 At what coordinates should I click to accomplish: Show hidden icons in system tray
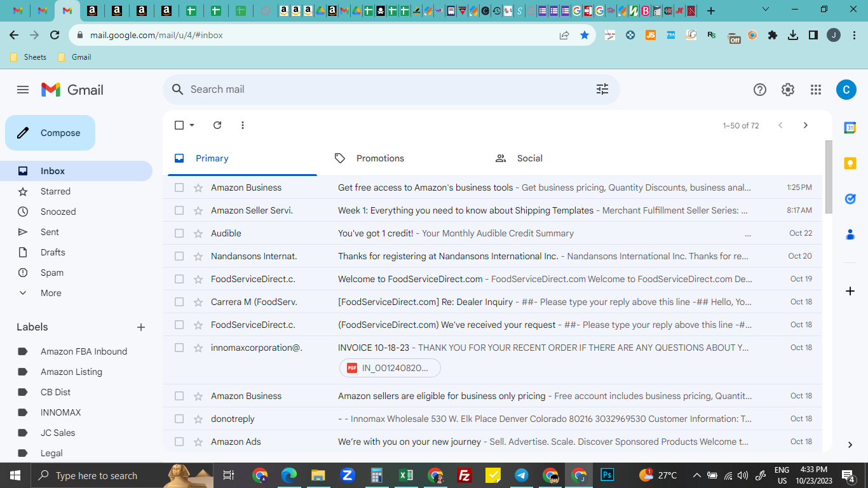click(x=696, y=475)
